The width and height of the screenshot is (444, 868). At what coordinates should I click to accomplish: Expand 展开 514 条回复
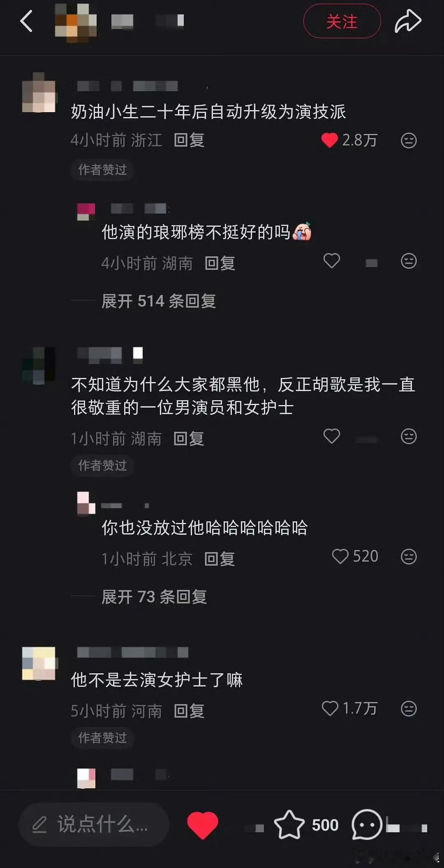[x=159, y=301]
